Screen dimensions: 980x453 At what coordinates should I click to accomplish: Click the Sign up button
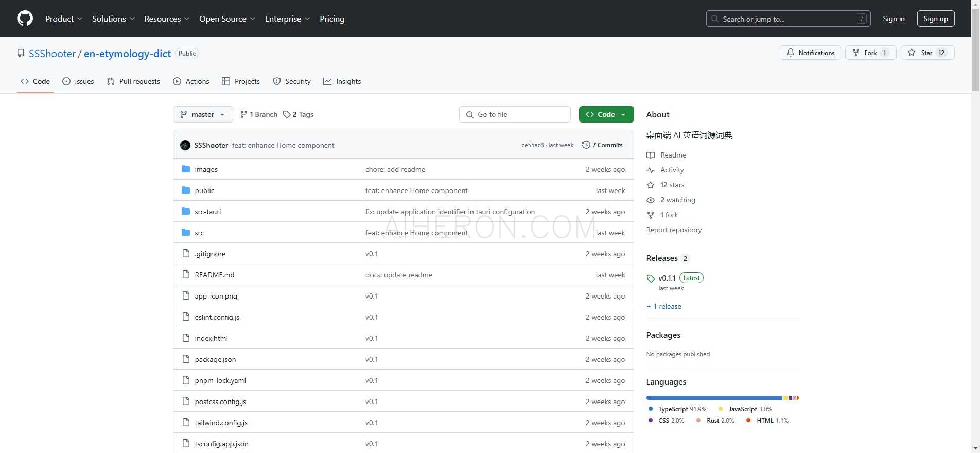coord(936,19)
